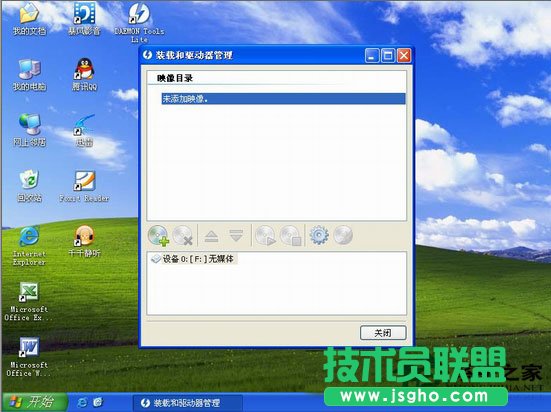The image size is (551, 412).
Task: Open 我的文档 desktop icon
Action: (29, 19)
